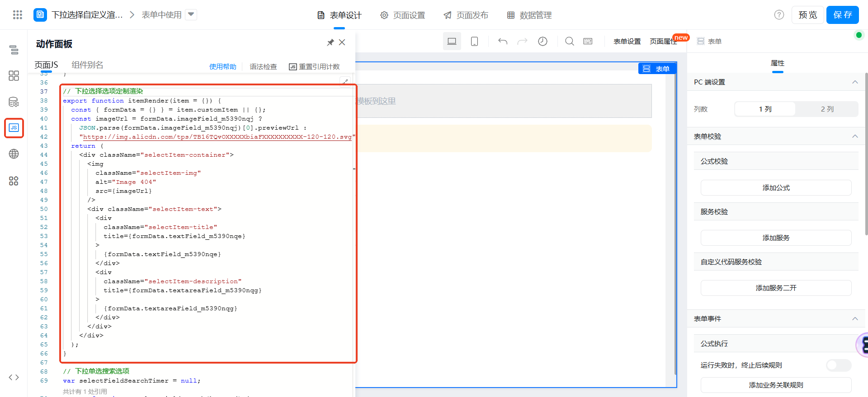The width and height of the screenshot is (868, 397).
Task: Select the 表单 tag on the canvas
Action: click(657, 69)
